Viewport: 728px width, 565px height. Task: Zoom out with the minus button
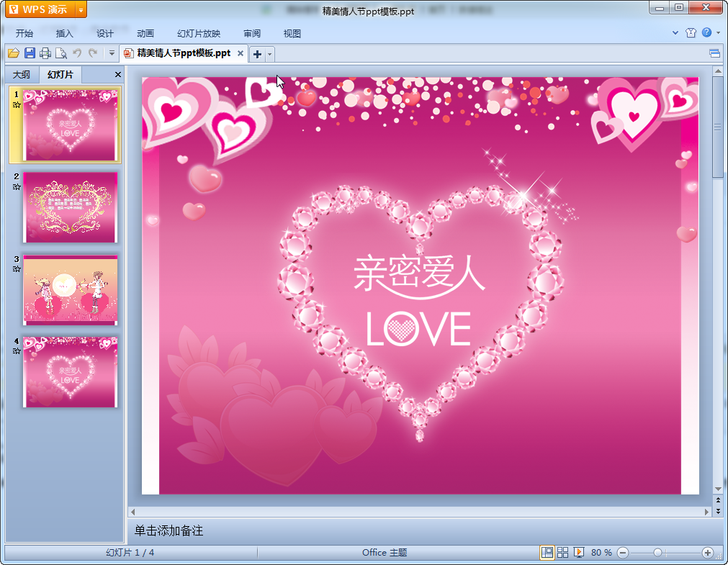pyautogui.click(x=623, y=553)
